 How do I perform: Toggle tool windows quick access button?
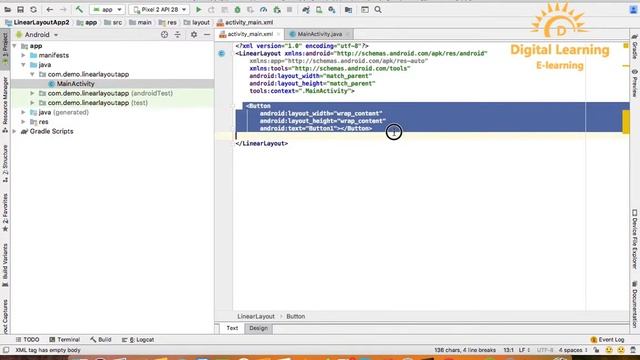click(6, 350)
